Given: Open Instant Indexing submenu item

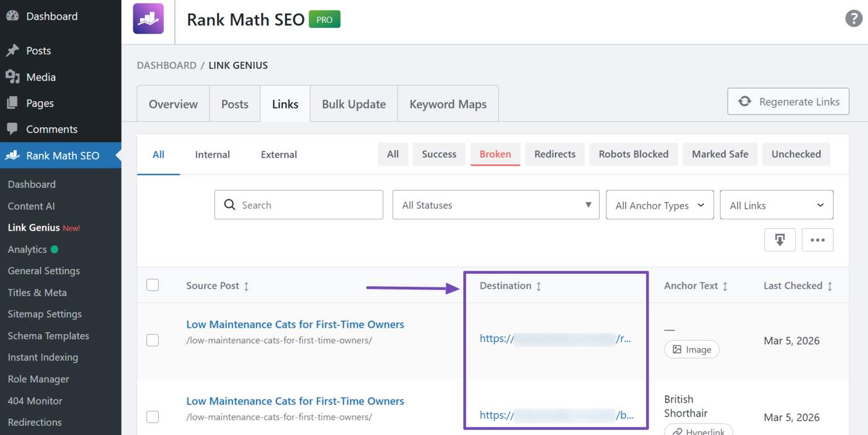Looking at the screenshot, I should (43, 357).
